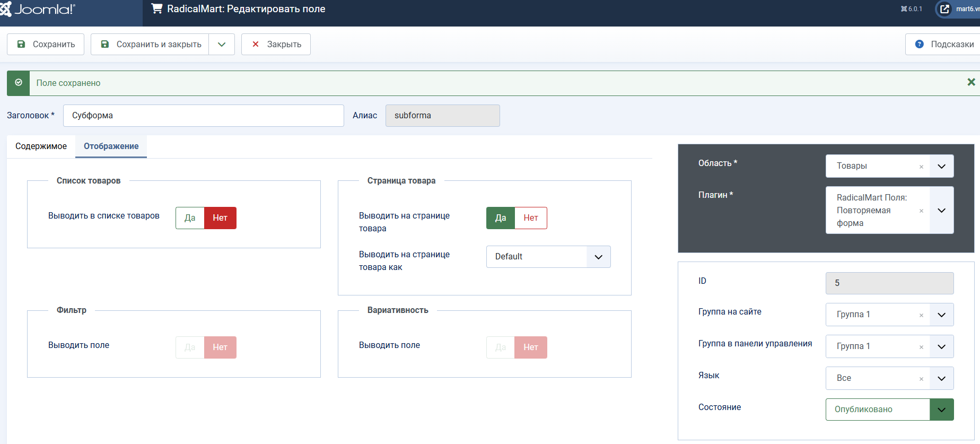Image resolution: width=980 pixels, height=444 pixels.
Task: Clear 'Группа в панели управления' value
Action: [x=921, y=347]
